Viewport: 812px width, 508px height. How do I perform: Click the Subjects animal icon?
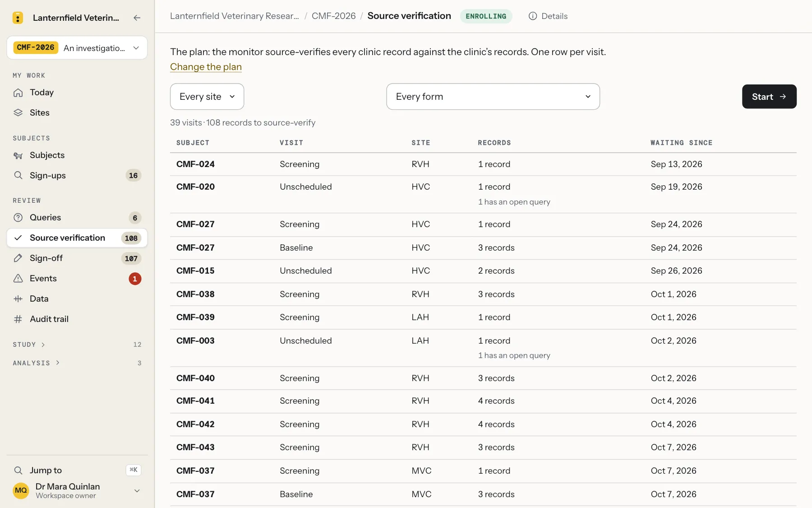coord(18,155)
